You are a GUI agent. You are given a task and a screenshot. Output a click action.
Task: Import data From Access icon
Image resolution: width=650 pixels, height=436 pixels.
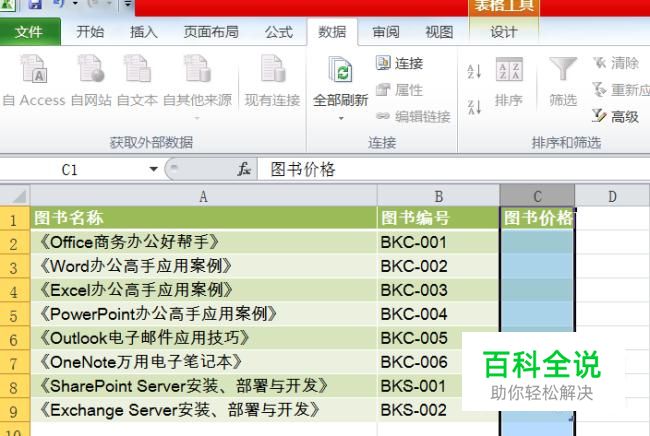click(x=34, y=68)
